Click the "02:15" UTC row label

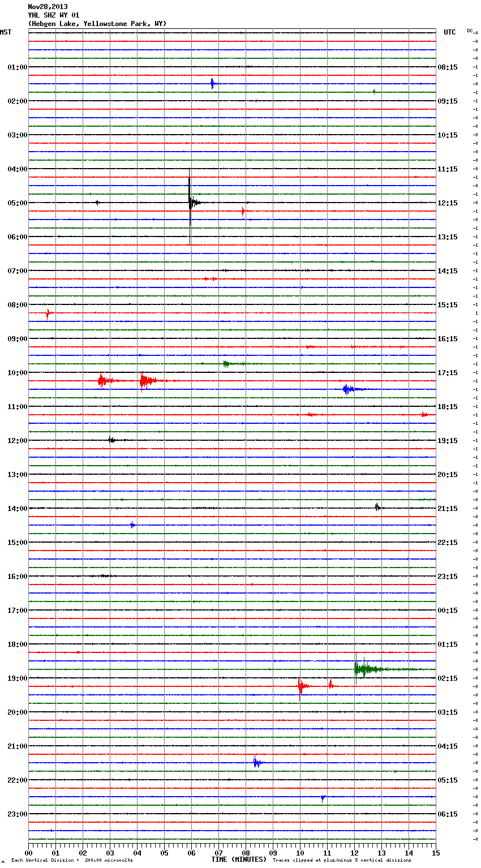pos(448,678)
